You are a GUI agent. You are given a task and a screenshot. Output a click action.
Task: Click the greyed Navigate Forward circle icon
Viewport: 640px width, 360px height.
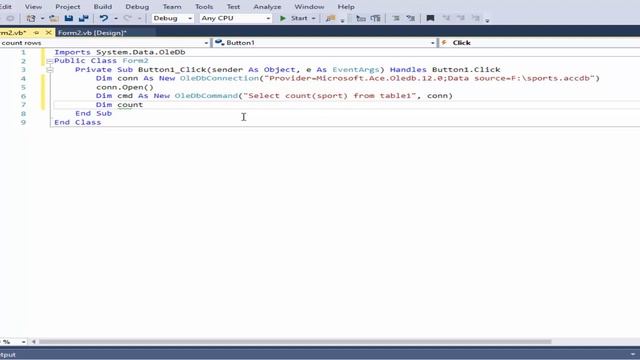pos(10,18)
